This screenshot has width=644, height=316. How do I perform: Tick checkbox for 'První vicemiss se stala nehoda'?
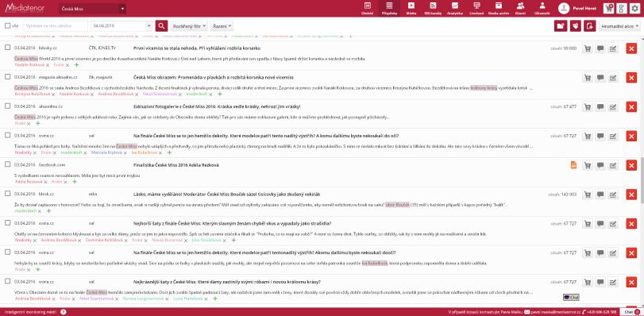[7, 48]
